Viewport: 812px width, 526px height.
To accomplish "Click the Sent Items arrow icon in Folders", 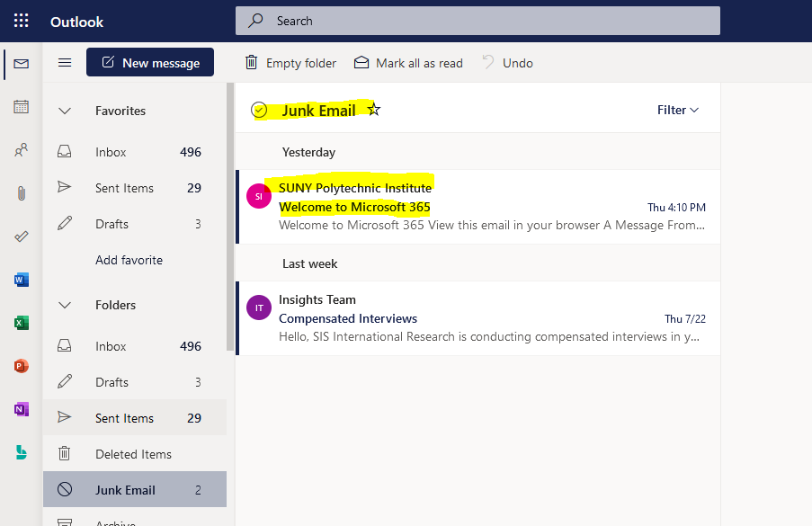I will click(x=64, y=417).
